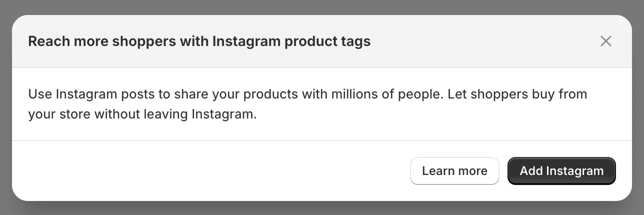The width and height of the screenshot is (644, 215).
Task: Click the dialog title about Instagram product tags
Action: [199, 41]
